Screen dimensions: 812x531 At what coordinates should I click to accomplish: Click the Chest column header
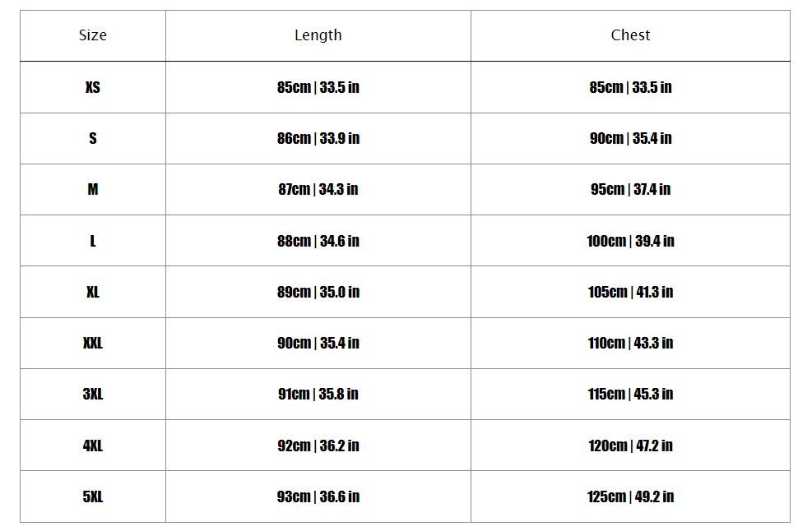(630, 35)
